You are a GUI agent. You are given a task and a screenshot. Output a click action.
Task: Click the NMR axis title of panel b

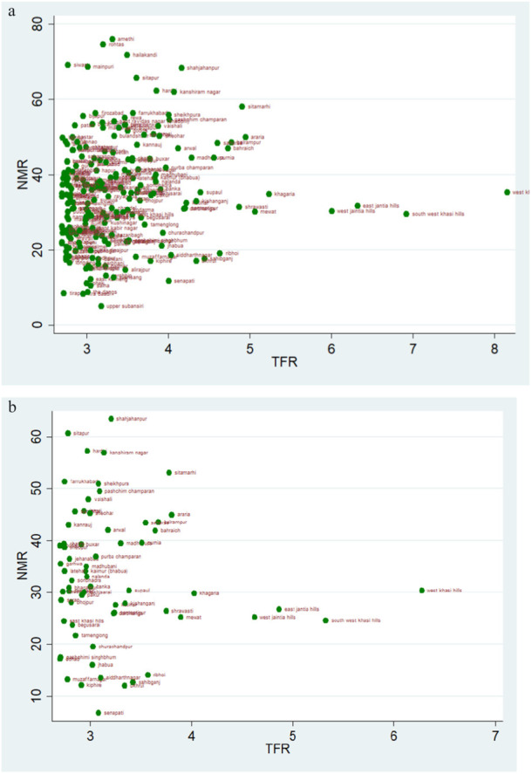pyautogui.click(x=23, y=565)
